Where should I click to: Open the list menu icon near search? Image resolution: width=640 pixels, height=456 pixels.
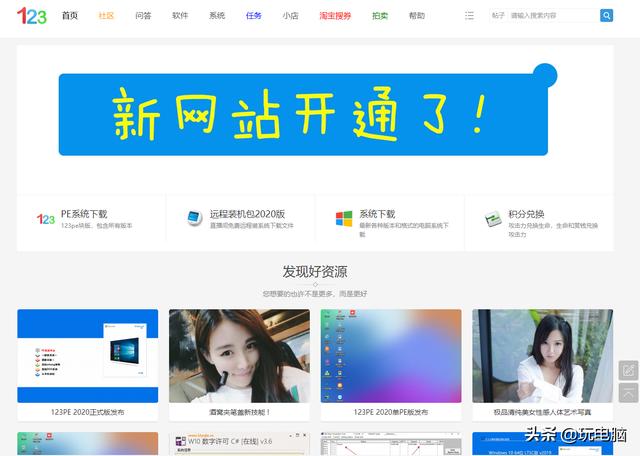click(470, 16)
